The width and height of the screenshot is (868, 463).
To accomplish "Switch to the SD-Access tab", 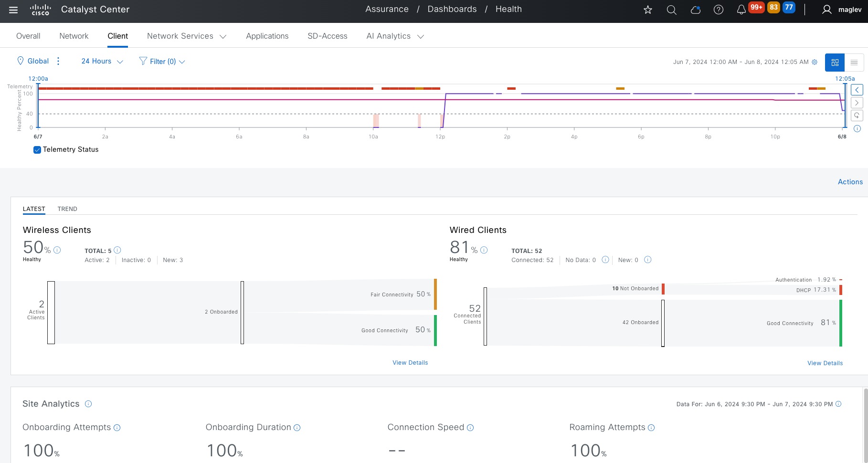I will pyautogui.click(x=327, y=36).
